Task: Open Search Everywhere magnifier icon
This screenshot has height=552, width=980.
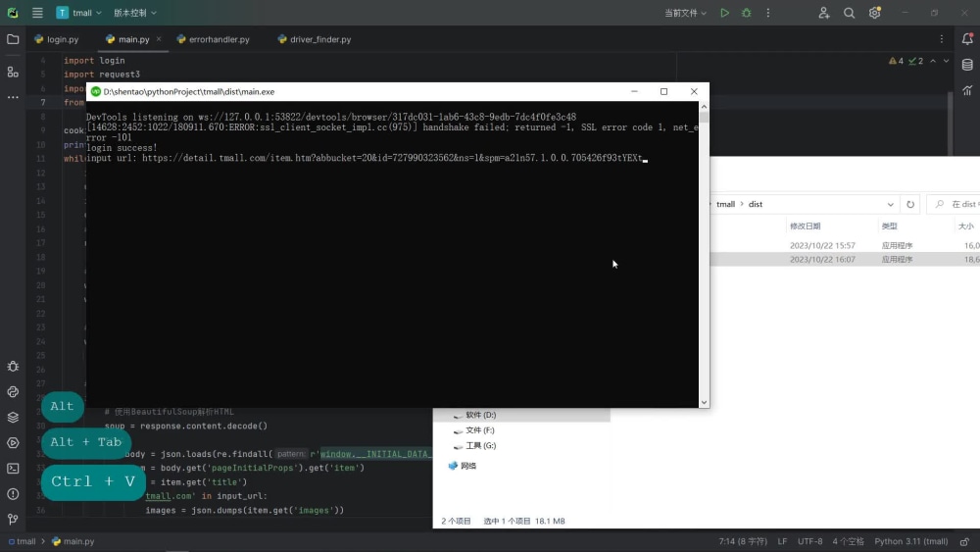Action: [849, 13]
